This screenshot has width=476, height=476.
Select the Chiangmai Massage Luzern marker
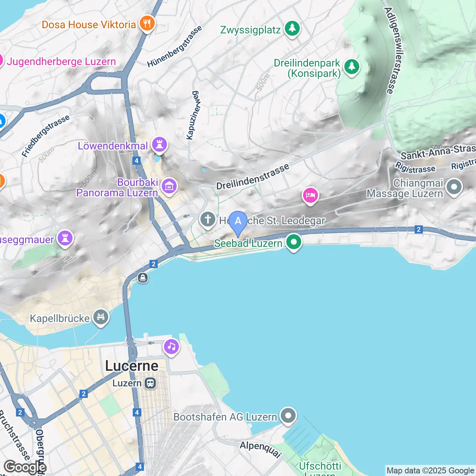click(454, 187)
